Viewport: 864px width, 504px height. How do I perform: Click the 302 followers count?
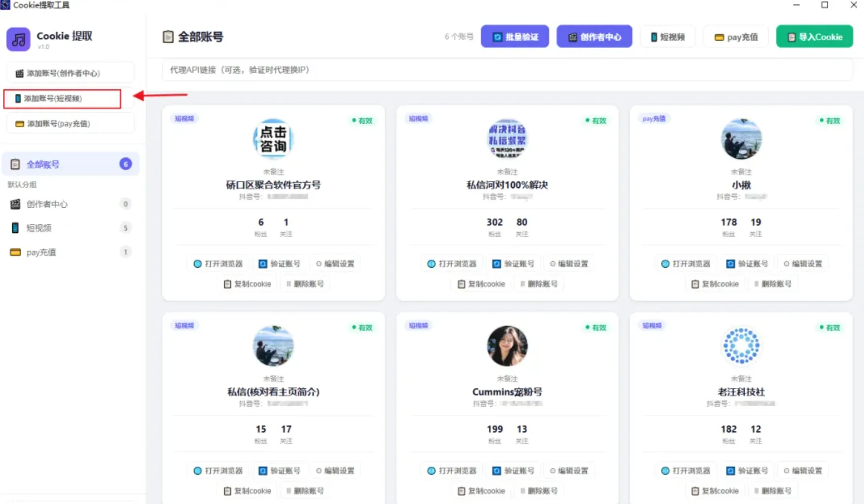(x=494, y=222)
